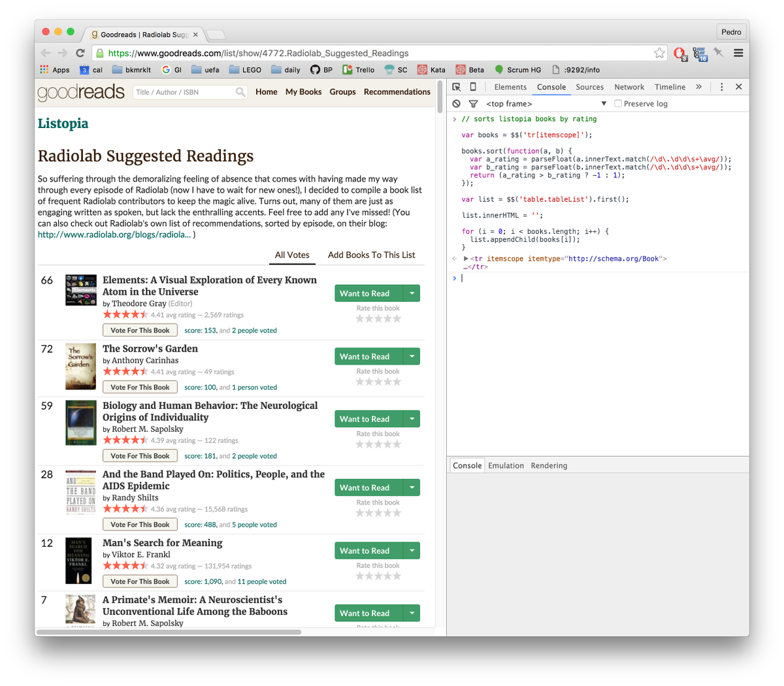
Task: Open Groups in Goodreads nav
Action: (x=343, y=92)
